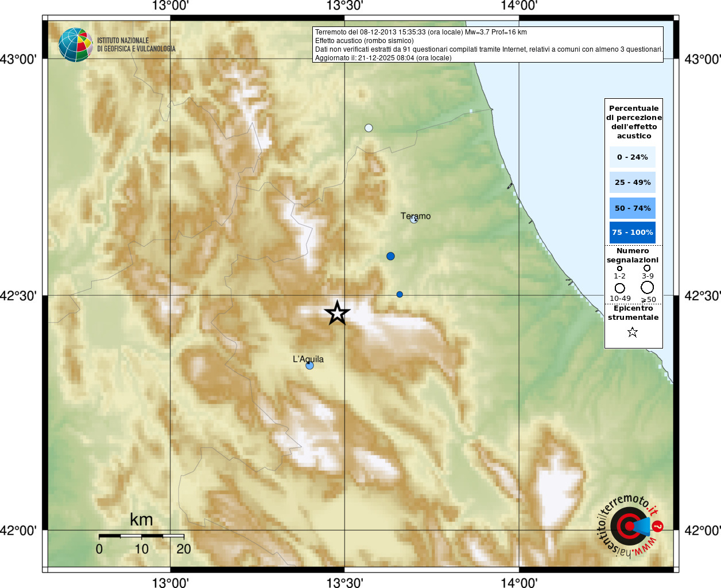
Task: Click the 'Epicentro strumentale' legend heading
Action: tap(633, 313)
